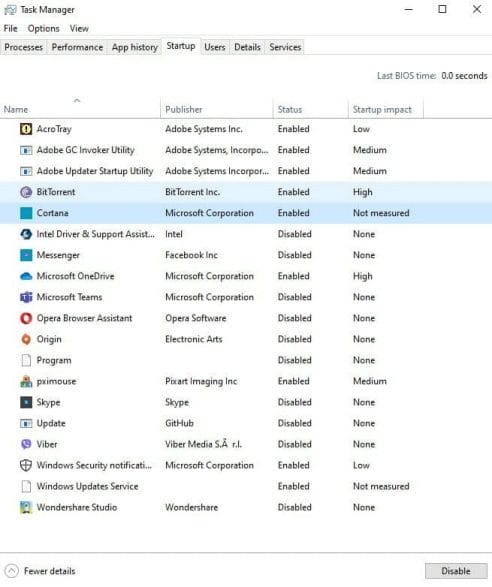
Task: Click the Disable button
Action: click(x=456, y=571)
